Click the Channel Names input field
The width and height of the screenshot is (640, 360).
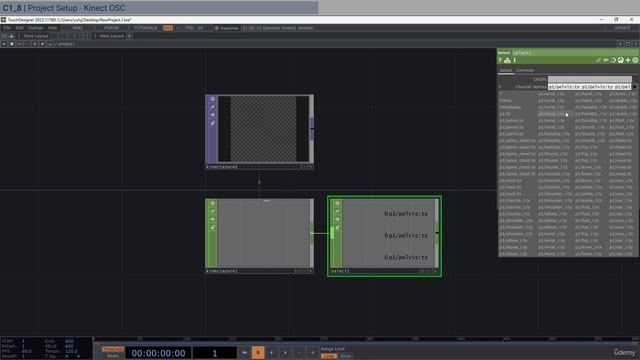pos(589,87)
